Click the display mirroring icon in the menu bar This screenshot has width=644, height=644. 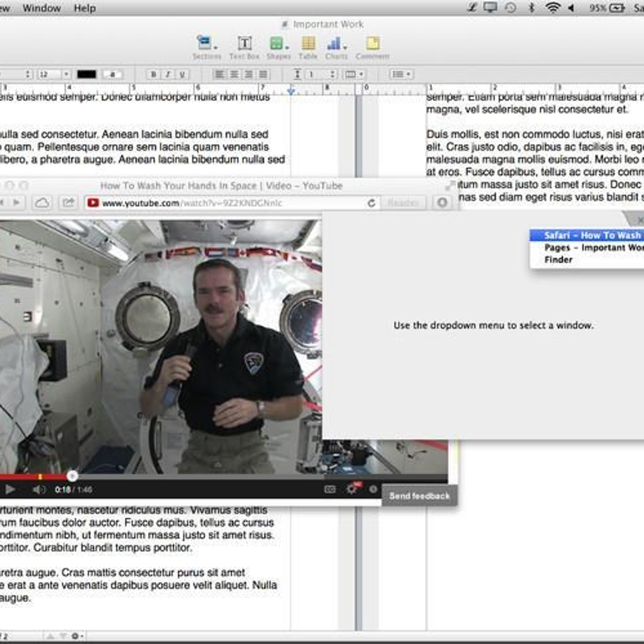pyautogui.click(x=490, y=8)
